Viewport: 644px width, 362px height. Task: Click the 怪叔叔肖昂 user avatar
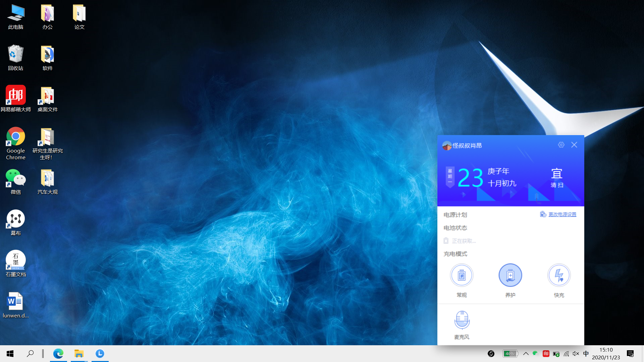[447, 145]
